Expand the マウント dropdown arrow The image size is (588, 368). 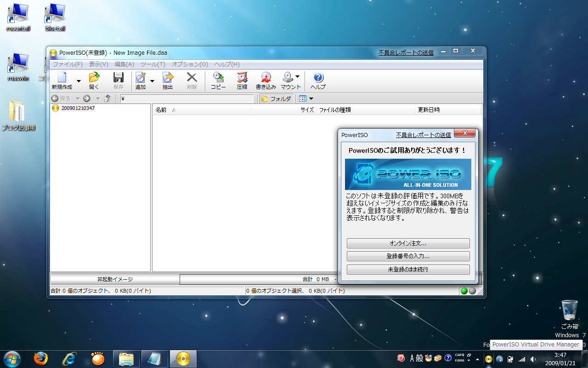[297, 76]
